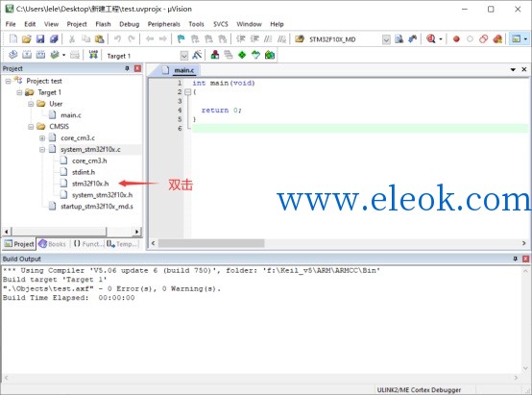The width and height of the screenshot is (532, 395).
Task: Insert a breakpoint with red dot icon
Action: [456, 39]
